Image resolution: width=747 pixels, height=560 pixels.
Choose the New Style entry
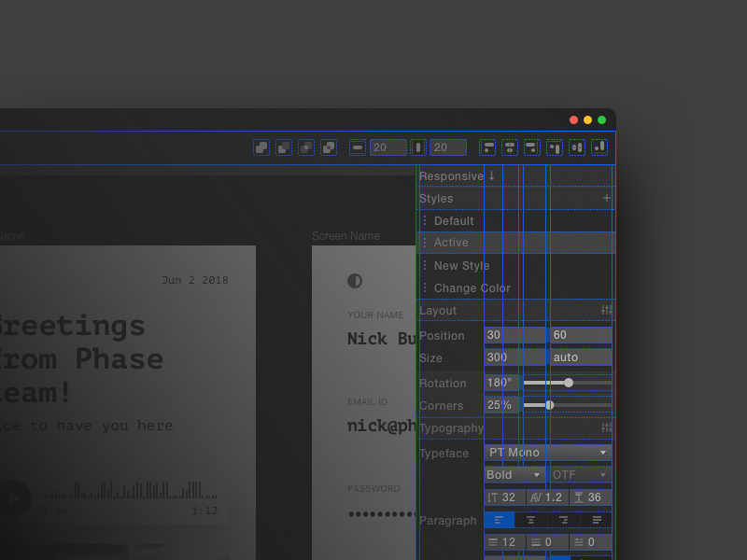(x=516, y=266)
